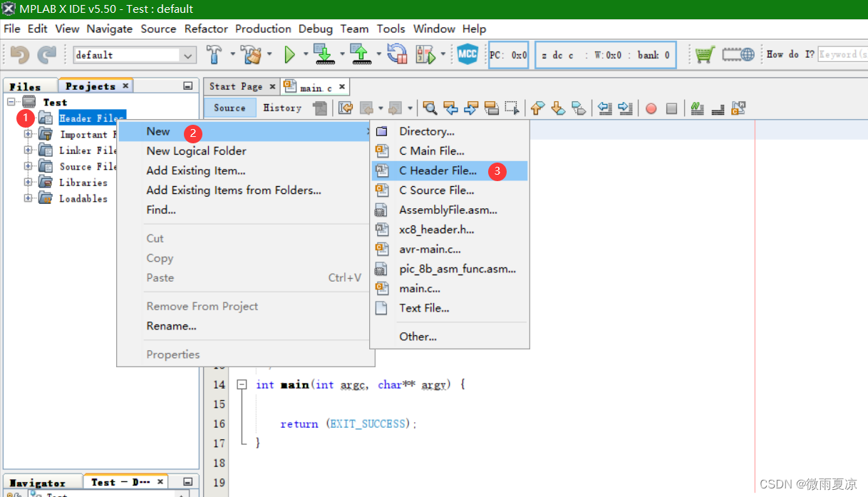
Task: Click the PC: 0x0 status field
Action: [x=509, y=55]
